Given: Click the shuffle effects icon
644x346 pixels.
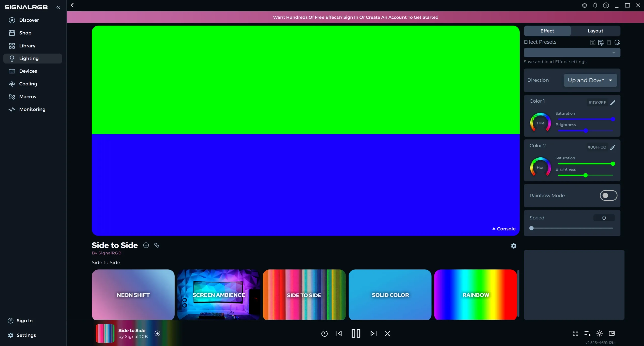Looking at the screenshot, I should [387, 333].
